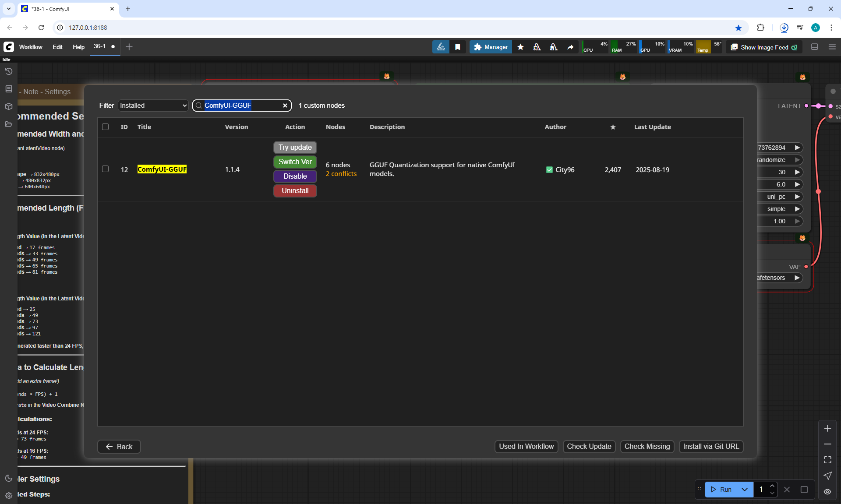The height and width of the screenshot is (504, 841).
Task: Click the red Uninstall button
Action: tap(295, 191)
